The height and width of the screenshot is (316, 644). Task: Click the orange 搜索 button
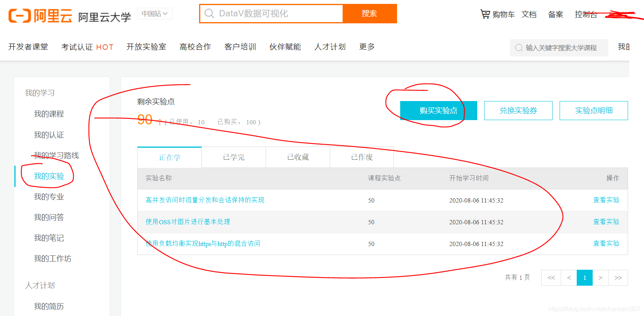(369, 14)
